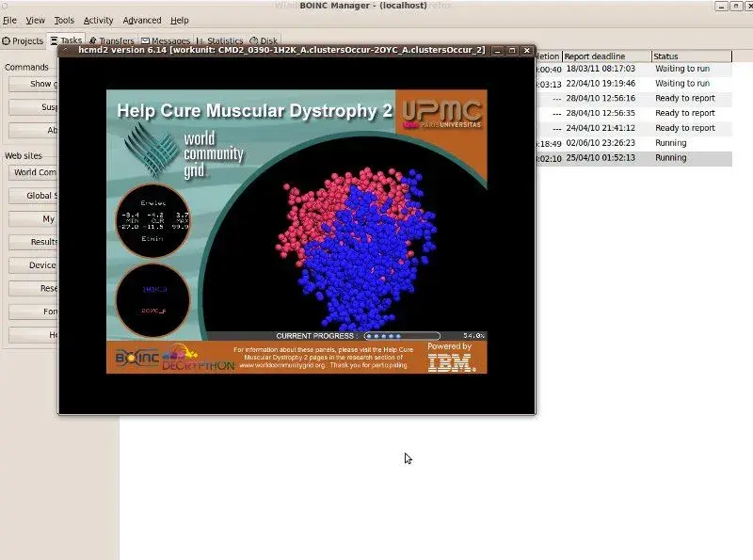This screenshot has width=753, height=560.
Task: Click the Transfers tab icon
Action: coord(92,40)
